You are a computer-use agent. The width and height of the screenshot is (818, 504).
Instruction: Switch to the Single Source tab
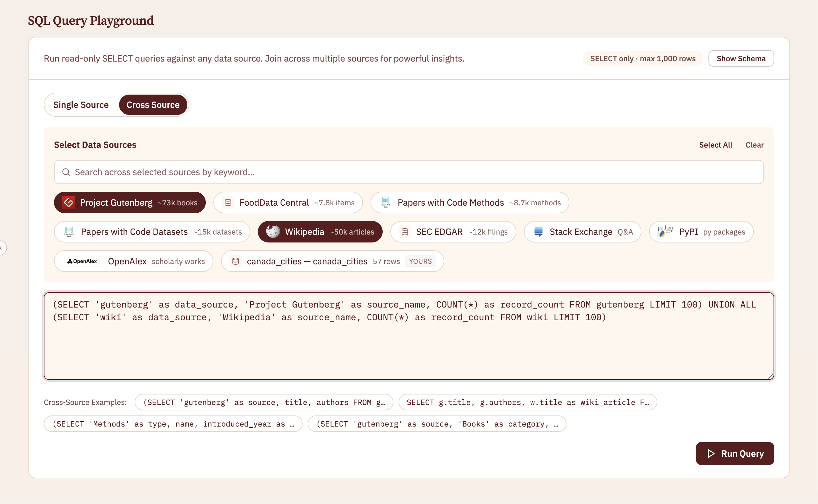[x=81, y=105]
